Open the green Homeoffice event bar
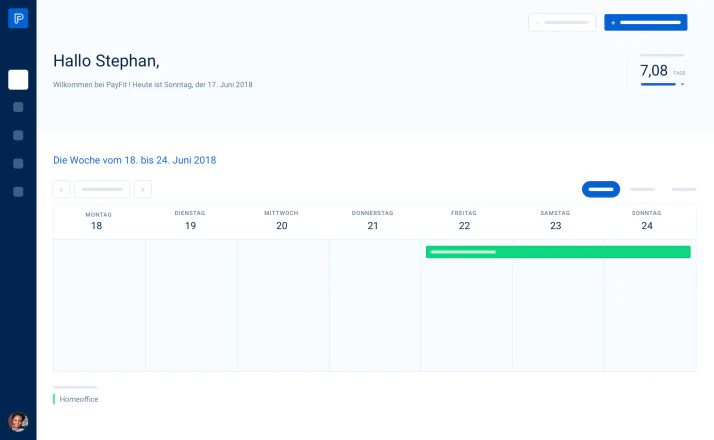Image resolution: width=714 pixels, height=440 pixels. pyautogui.click(x=558, y=252)
